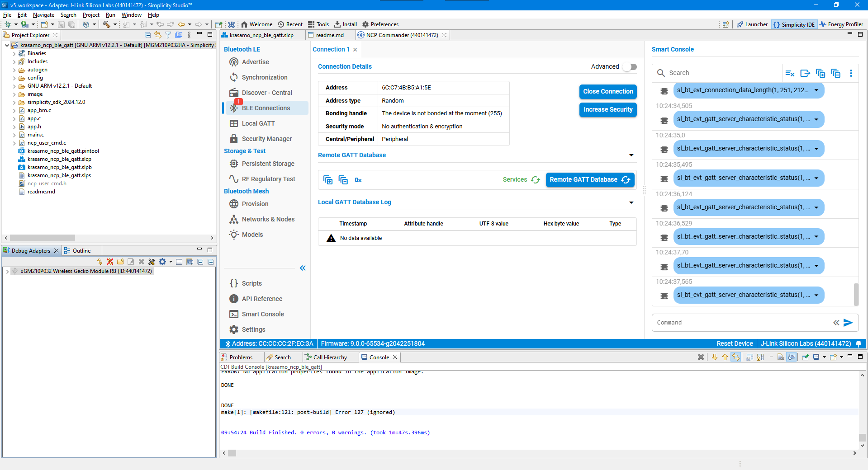Toggle the Advanced switch

coord(630,67)
